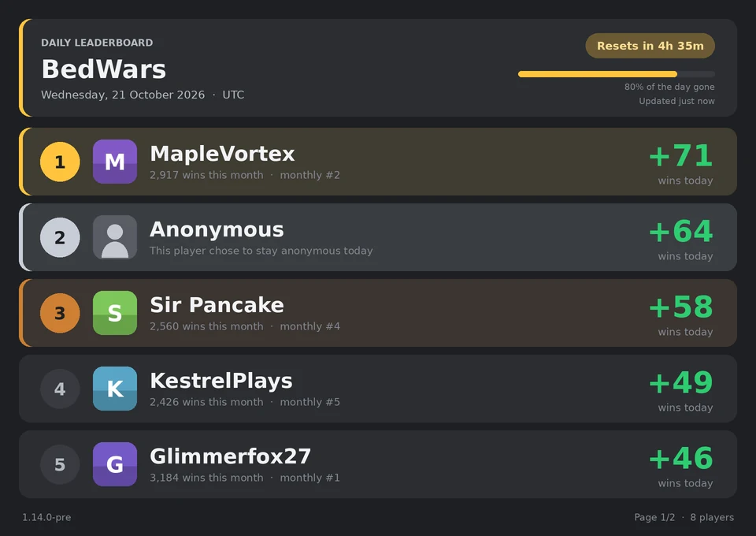
Task: Click the BedWars title
Action: 104,69
